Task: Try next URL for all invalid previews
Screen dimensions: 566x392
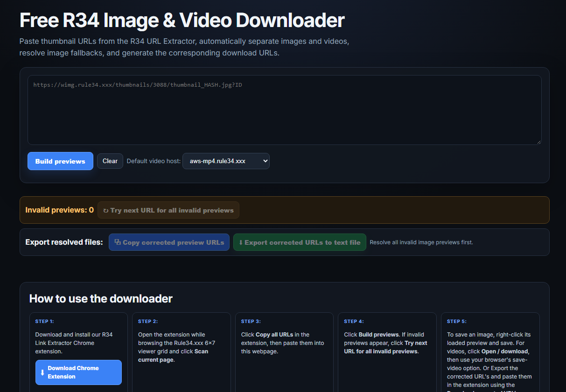Action: (x=168, y=210)
